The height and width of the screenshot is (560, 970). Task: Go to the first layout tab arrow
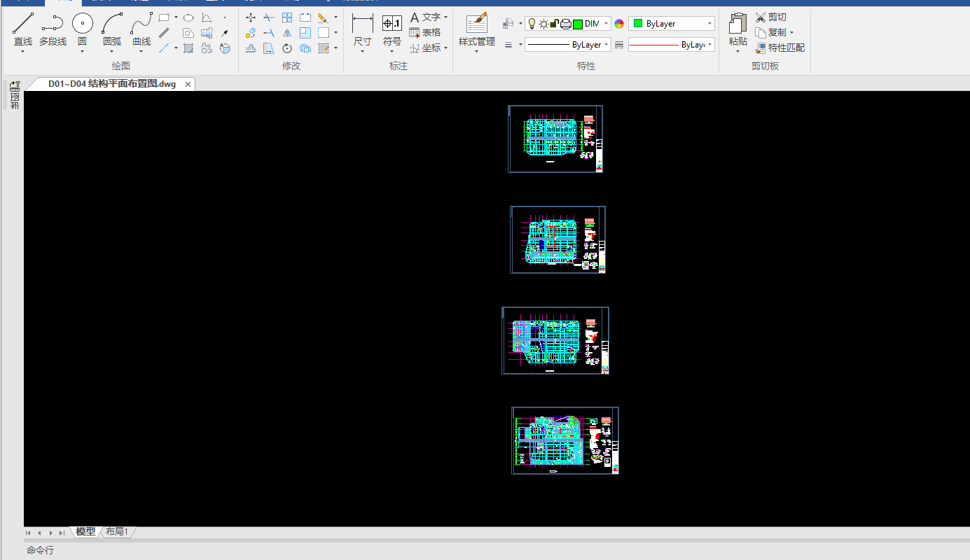pyautogui.click(x=28, y=533)
